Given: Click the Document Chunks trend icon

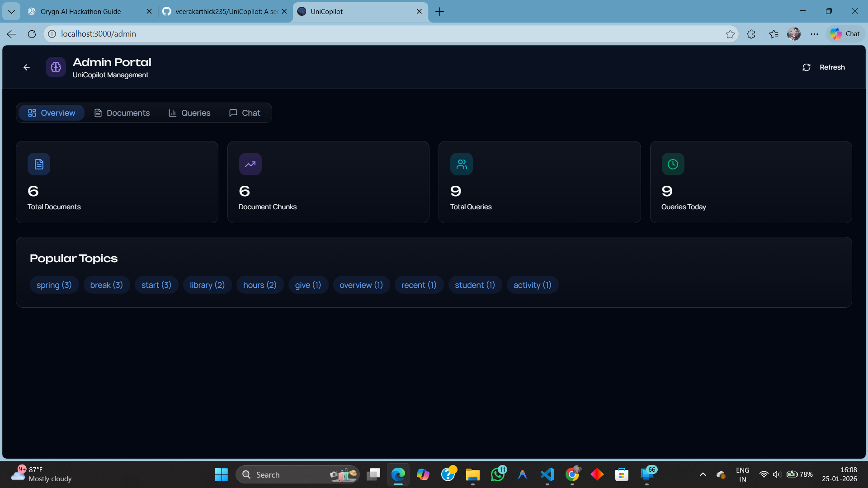Looking at the screenshot, I should tap(250, 164).
